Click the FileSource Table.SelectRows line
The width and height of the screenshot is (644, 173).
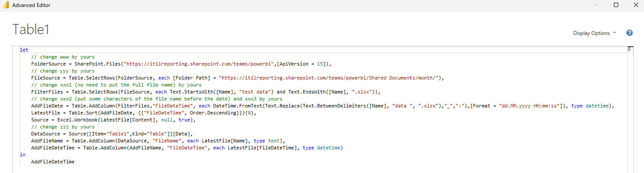point(238,78)
